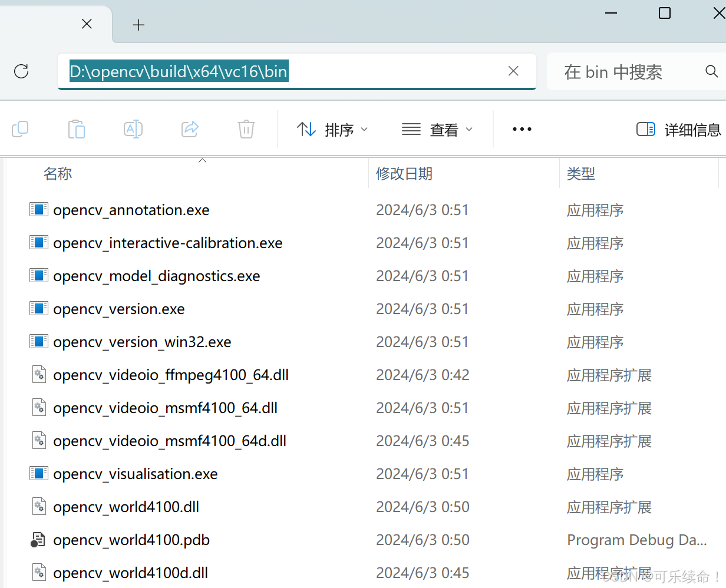Image resolution: width=726 pixels, height=588 pixels.
Task: Click the file name opencv_version.exe
Action: 119,309
